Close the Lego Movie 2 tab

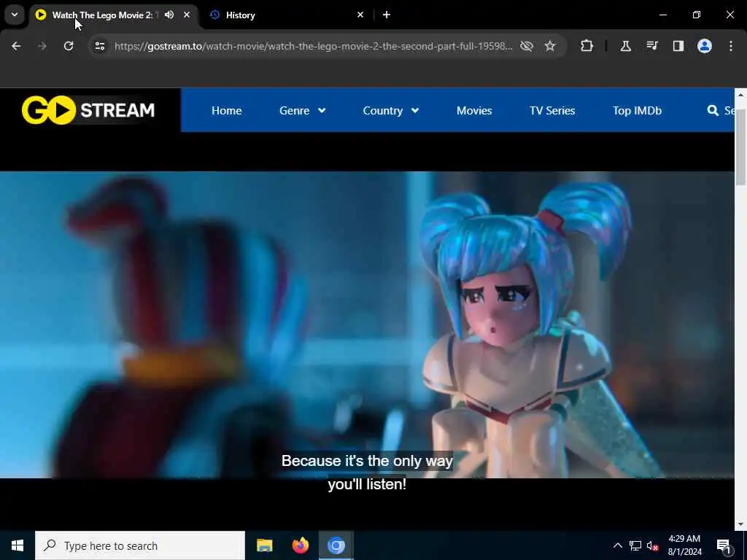(x=187, y=15)
